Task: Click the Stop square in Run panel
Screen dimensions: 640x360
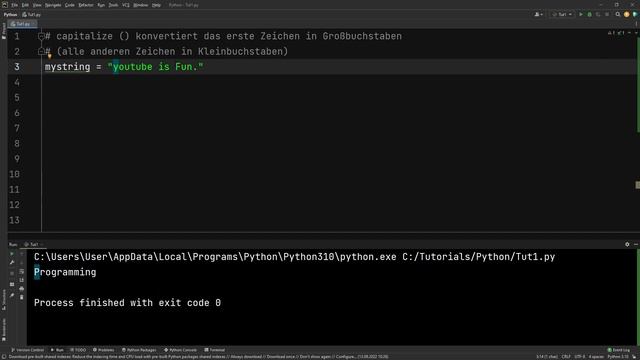Action: [12, 273]
